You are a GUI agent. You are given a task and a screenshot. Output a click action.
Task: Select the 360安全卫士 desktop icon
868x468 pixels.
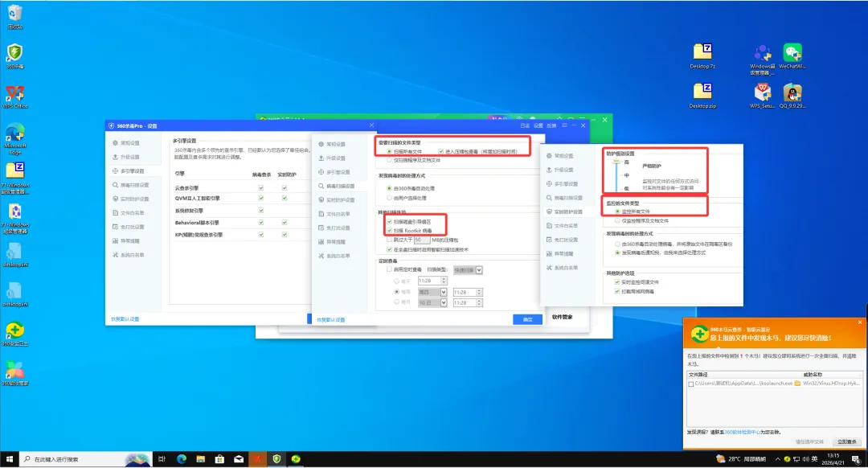15,334
